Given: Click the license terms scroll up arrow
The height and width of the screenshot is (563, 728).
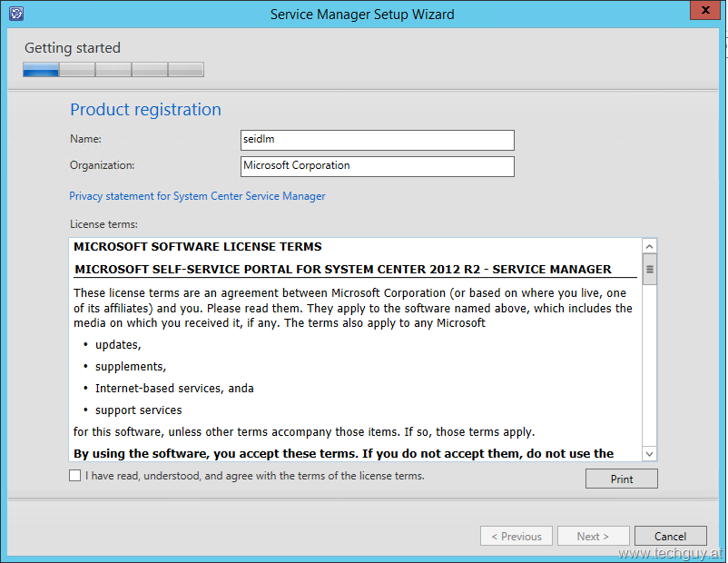Looking at the screenshot, I should click(650, 246).
